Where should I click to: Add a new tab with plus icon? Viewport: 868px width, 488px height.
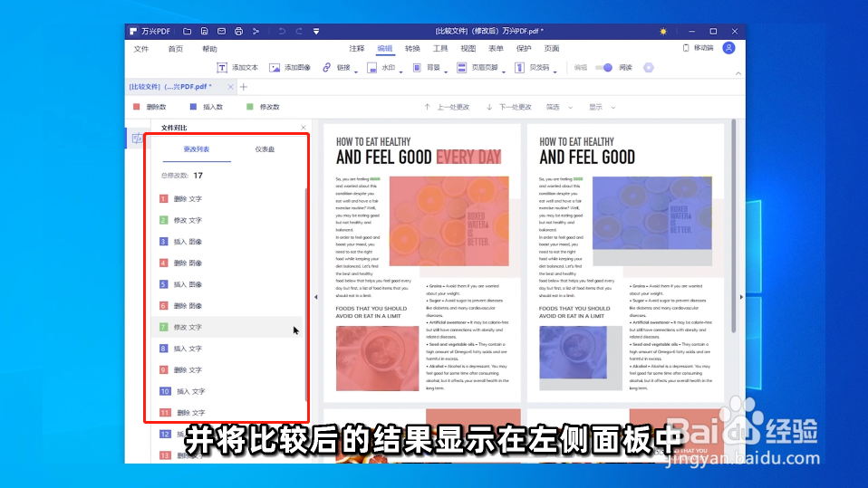(x=244, y=87)
